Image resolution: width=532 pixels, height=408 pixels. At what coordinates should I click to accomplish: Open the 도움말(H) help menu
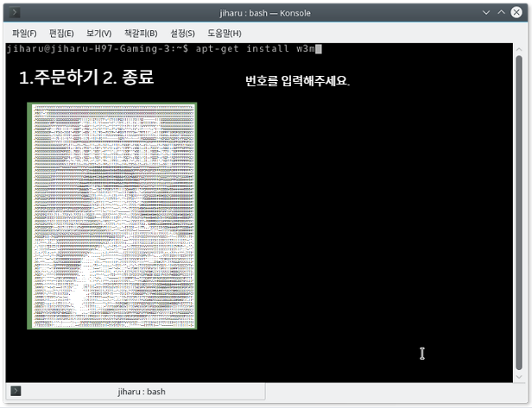tap(225, 33)
